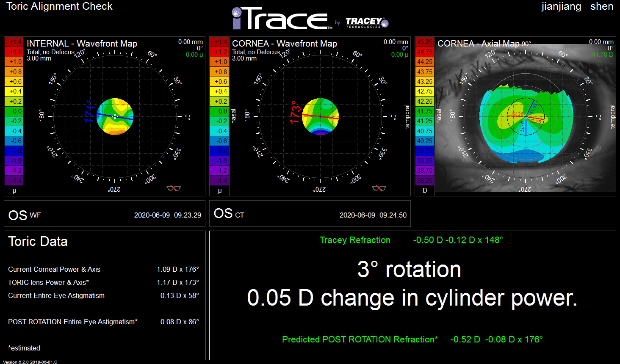Click timestamp '2020-06-09 09:24:50'
This screenshot has width=620, height=364.
[x=373, y=215]
